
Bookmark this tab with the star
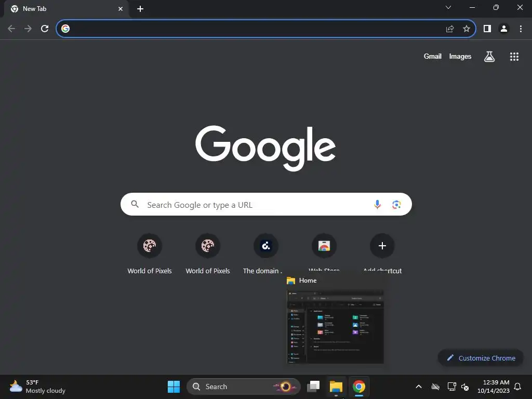pos(467,29)
